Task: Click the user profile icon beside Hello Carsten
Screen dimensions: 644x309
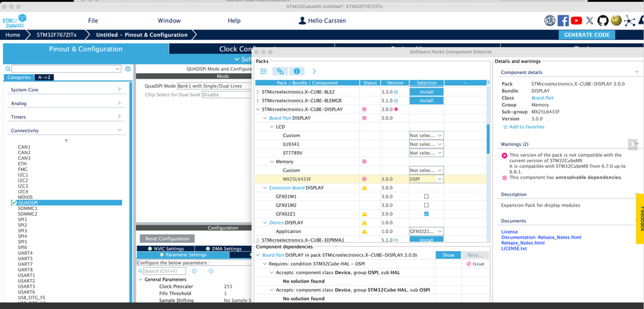Action: tap(302, 21)
